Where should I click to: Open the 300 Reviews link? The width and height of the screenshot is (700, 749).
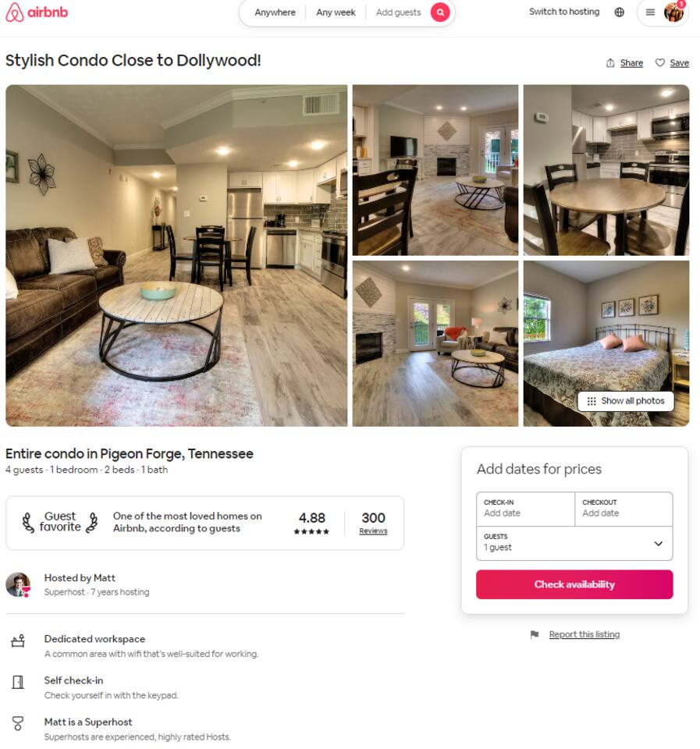[373, 523]
